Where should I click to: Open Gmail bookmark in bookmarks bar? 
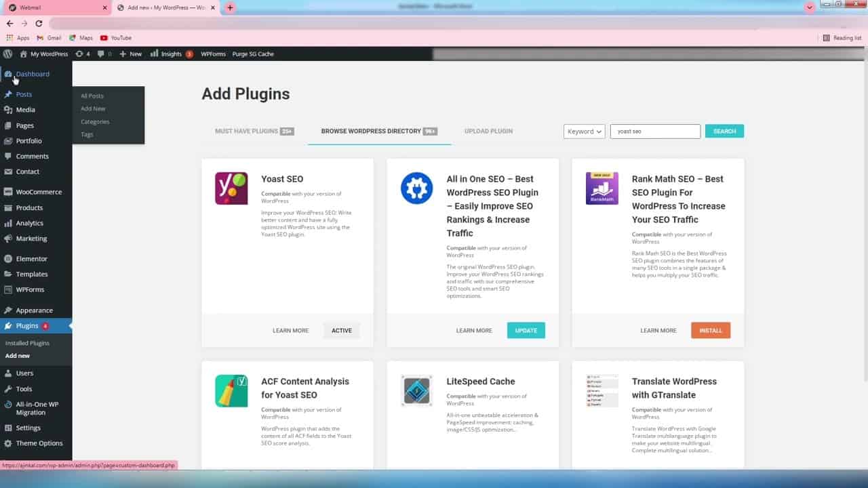click(49, 38)
